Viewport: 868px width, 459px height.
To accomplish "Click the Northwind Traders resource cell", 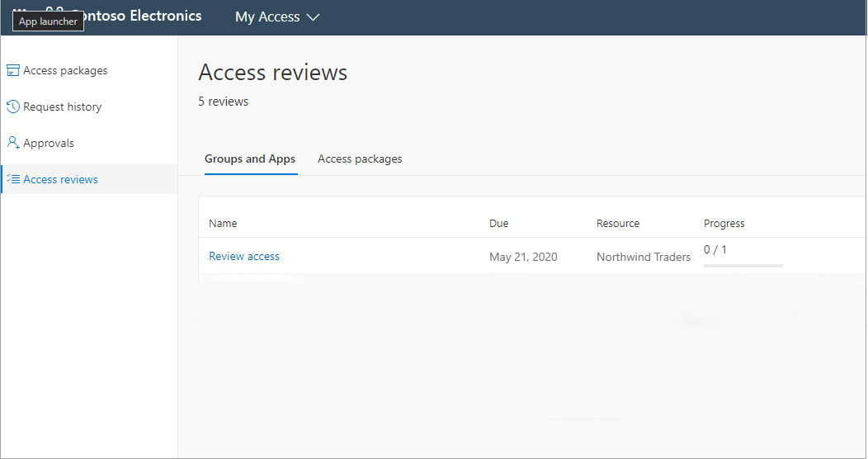I will tap(644, 257).
